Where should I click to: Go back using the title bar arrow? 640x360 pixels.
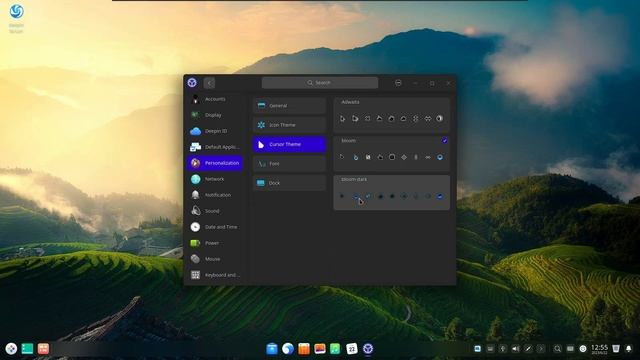tap(209, 83)
